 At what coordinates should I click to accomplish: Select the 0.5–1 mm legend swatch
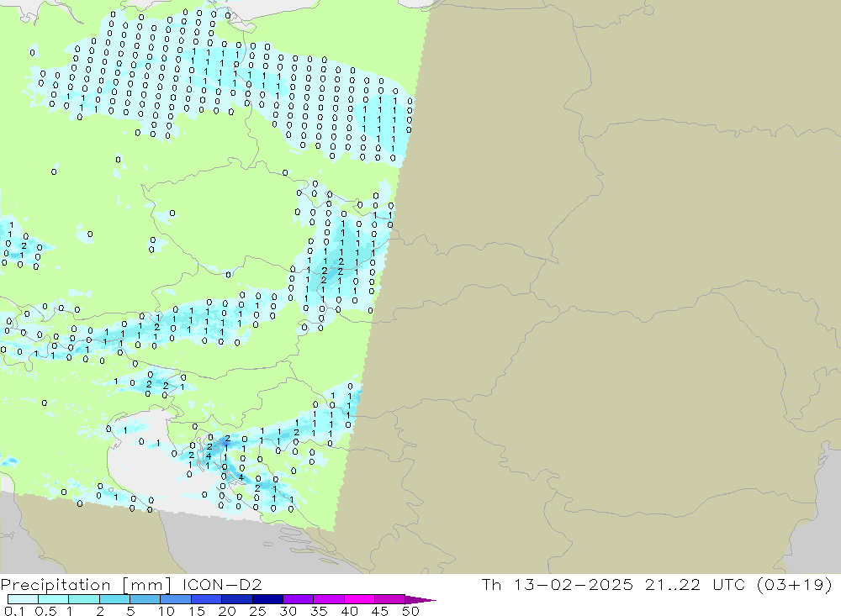54,599
